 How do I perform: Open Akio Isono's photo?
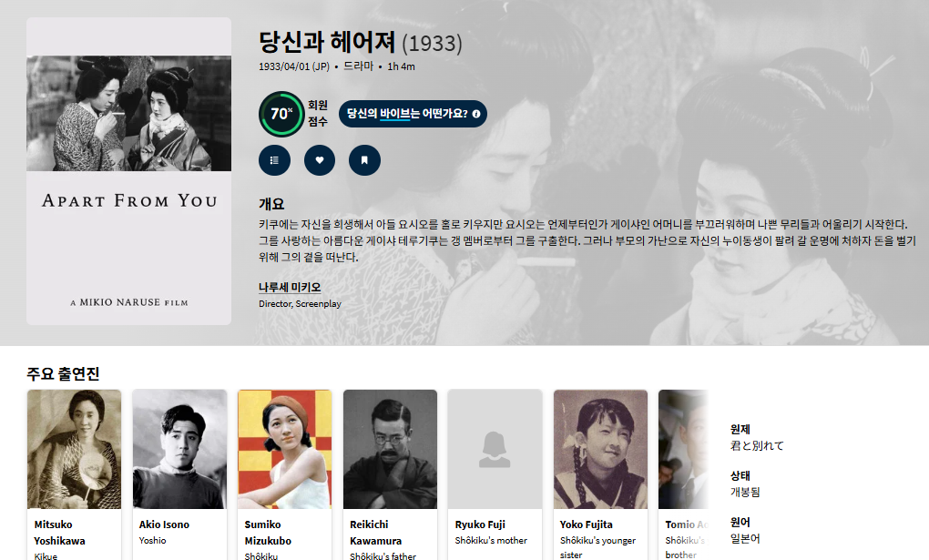click(x=179, y=449)
